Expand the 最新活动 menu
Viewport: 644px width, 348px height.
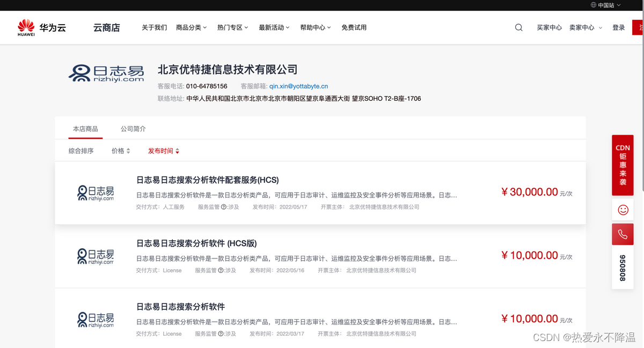274,27
